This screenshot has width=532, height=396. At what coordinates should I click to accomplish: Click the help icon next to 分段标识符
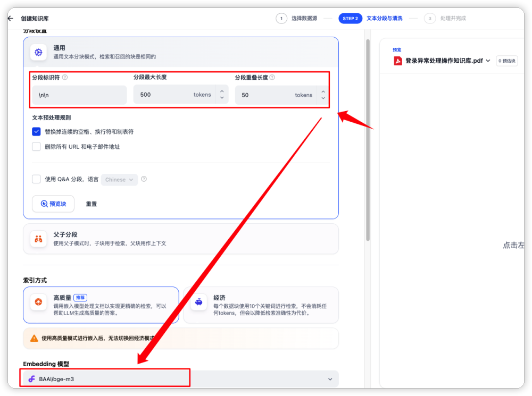click(x=65, y=78)
